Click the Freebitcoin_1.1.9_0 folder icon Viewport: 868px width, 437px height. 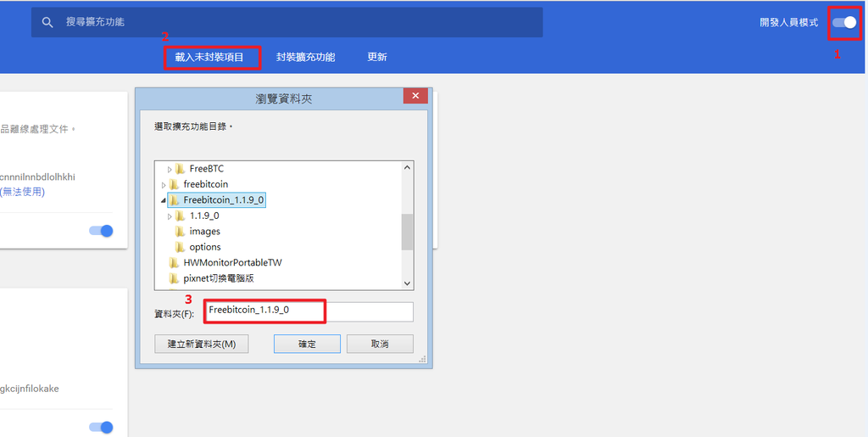173,200
